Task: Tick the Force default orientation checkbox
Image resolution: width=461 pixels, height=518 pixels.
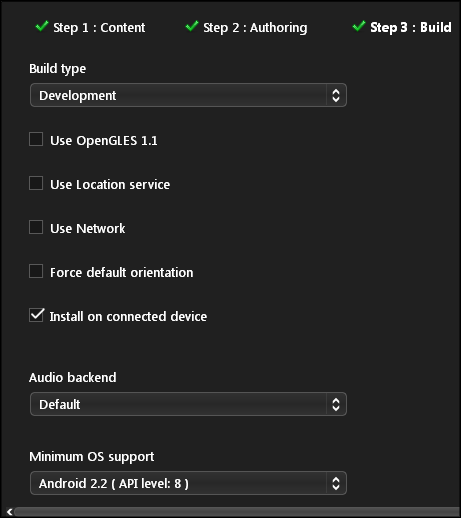Action: click(x=36, y=271)
